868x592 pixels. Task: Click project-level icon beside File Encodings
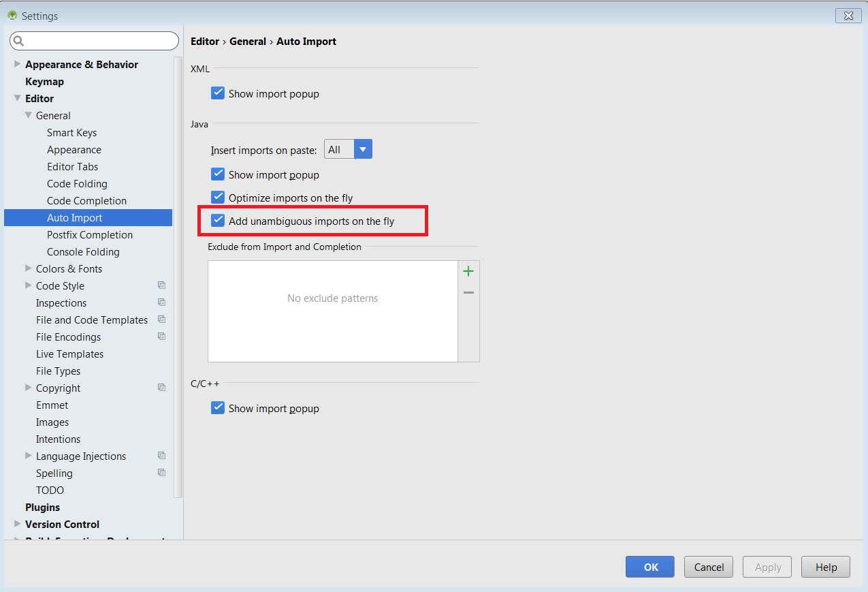tap(161, 337)
